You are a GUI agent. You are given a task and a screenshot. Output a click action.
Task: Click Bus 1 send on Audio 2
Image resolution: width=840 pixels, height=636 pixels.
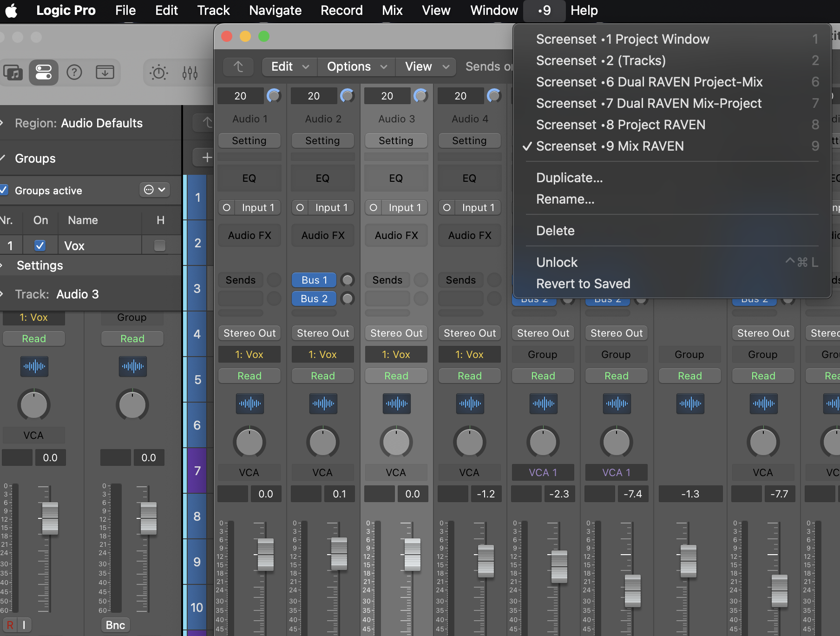[314, 280]
